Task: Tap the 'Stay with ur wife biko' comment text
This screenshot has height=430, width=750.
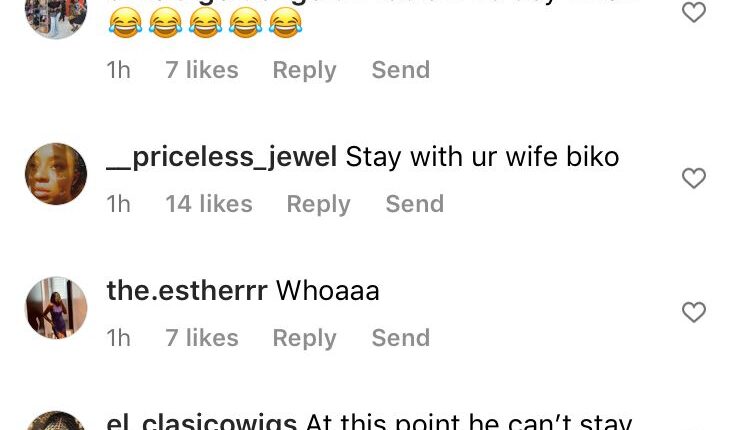Action: [482, 157]
